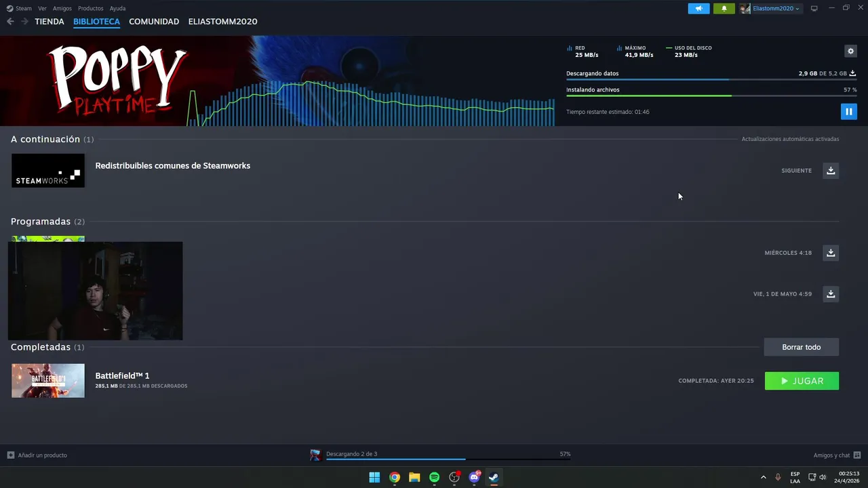The image size is (868, 488).
Task: Click JUGAR for Battlefield 1
Action: (802, 381)
